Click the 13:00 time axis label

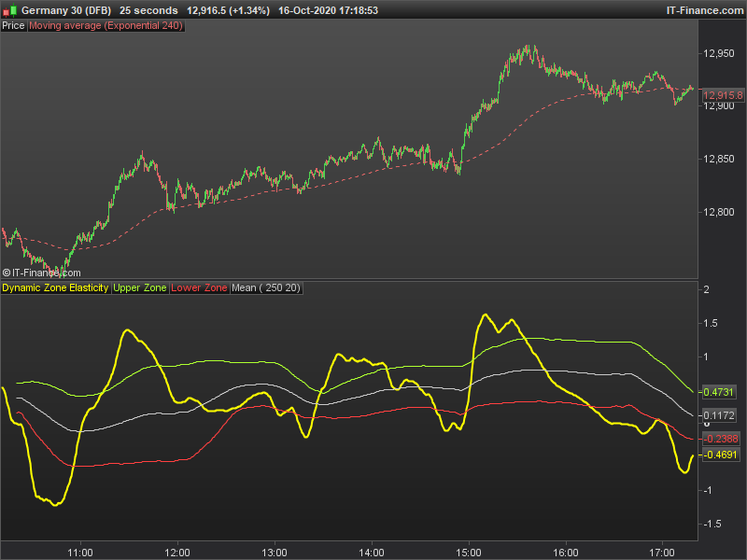tap(275, 553)
